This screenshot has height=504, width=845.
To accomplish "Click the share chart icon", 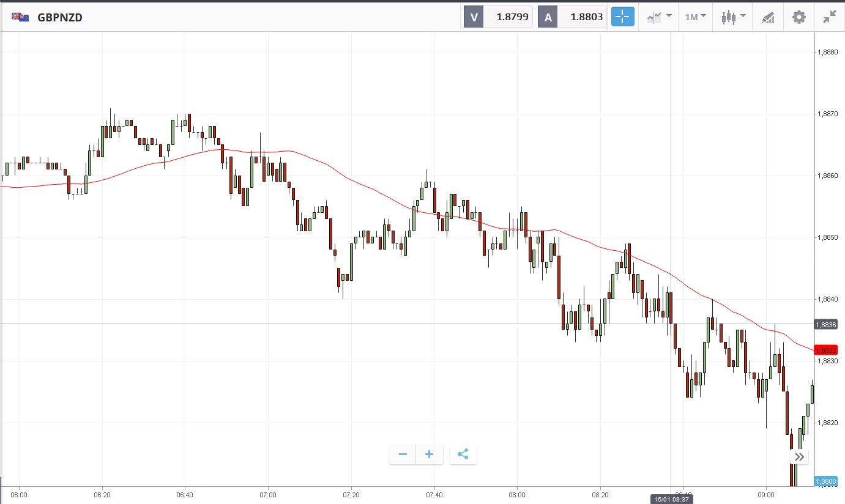I will [x=463, y=454].
